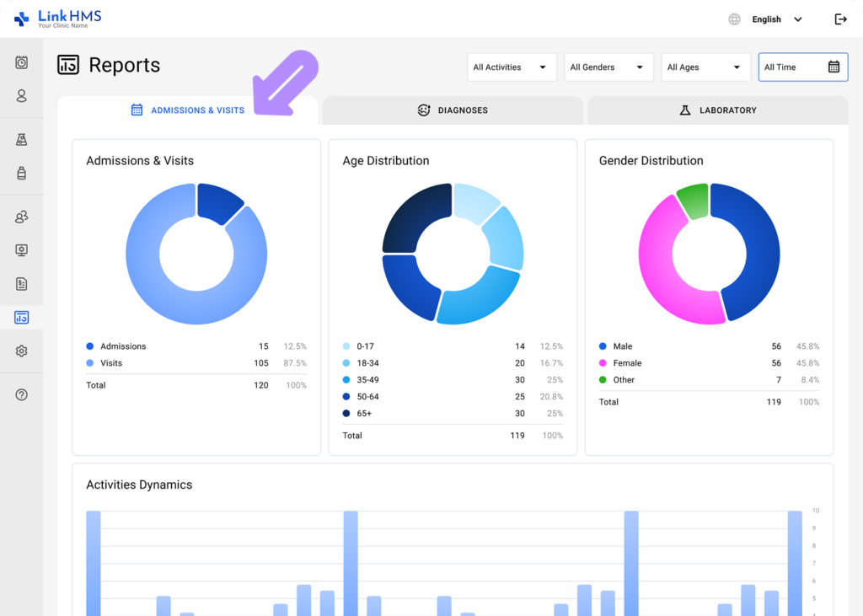Open the Staff group icon in sidebar

[21, 217]
